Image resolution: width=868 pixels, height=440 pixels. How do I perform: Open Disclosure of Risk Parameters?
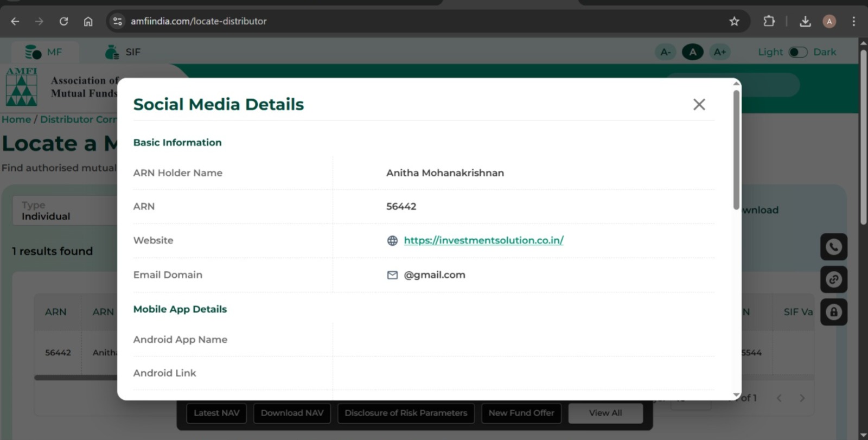[406, 413]
